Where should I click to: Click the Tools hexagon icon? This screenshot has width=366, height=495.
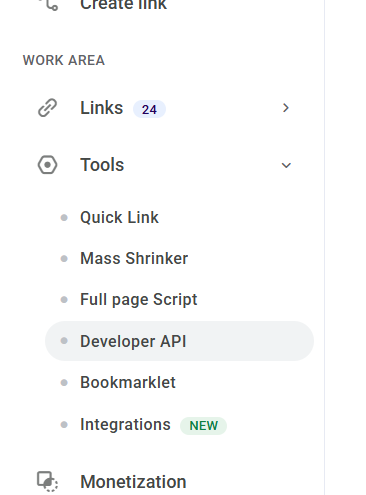tap(47, 165)
